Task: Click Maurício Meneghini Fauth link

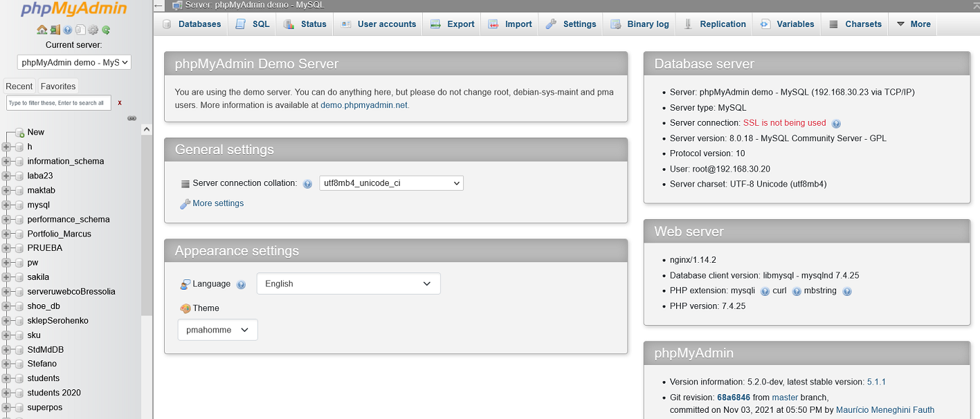Action: coord(885,410)
